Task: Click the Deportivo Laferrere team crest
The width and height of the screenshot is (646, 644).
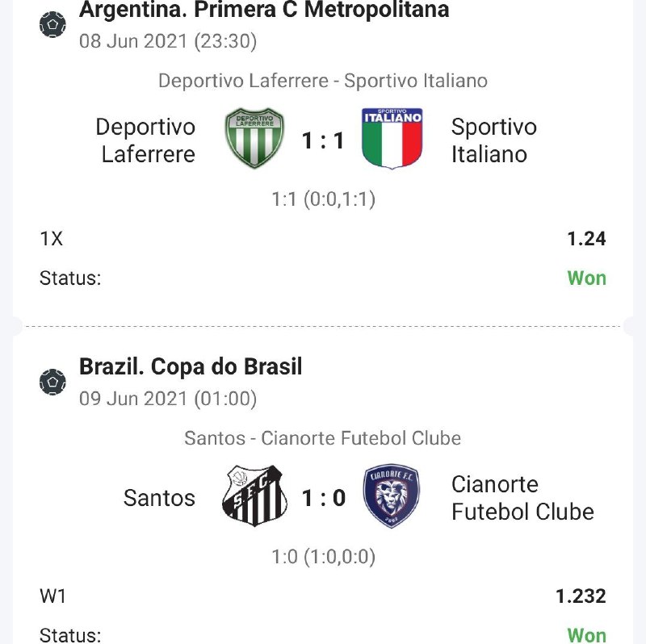Action: [254, 139]
